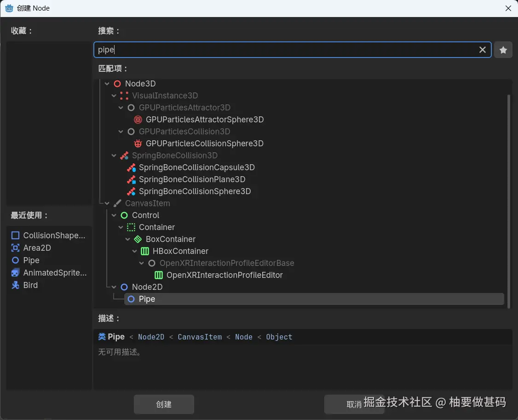This screenshot has height=420, width=518.
Task: Click the OpenXRInteractionProfileEditor icon
Action: point(159,275)
